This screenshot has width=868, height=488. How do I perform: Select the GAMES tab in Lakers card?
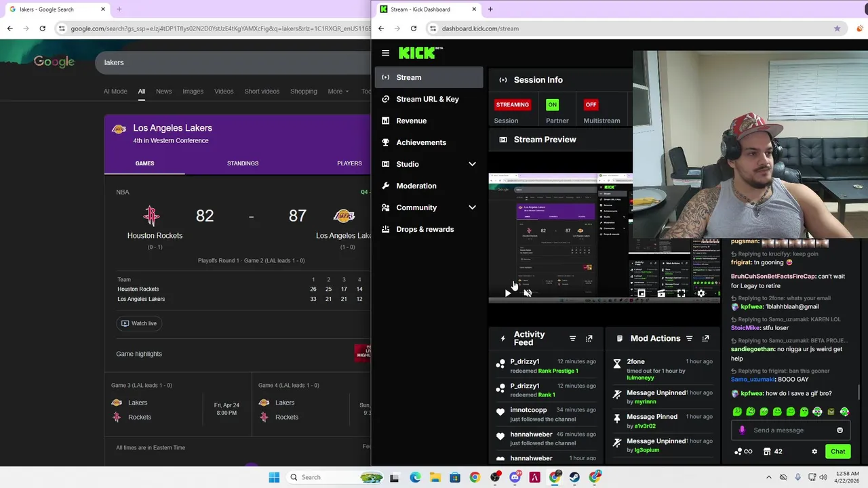tap(144, 163)
